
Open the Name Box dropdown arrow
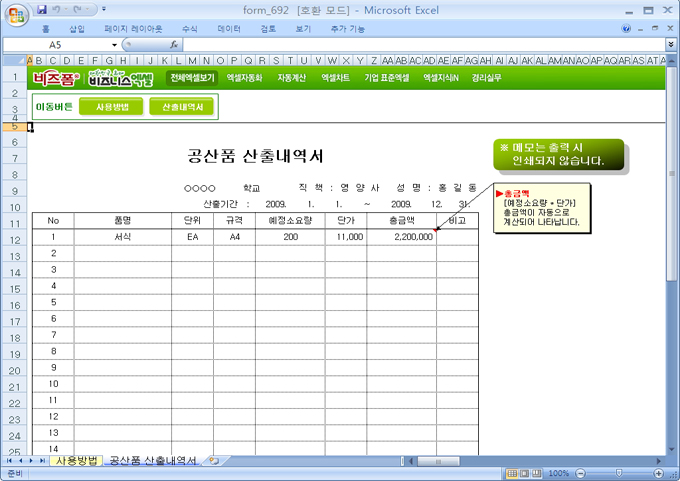tap(115, 45)
